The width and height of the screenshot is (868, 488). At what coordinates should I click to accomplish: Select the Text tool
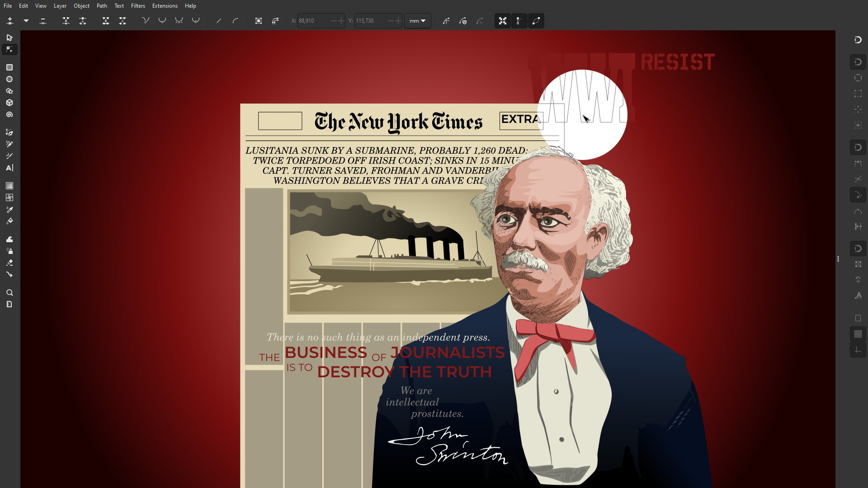point(9,168)
